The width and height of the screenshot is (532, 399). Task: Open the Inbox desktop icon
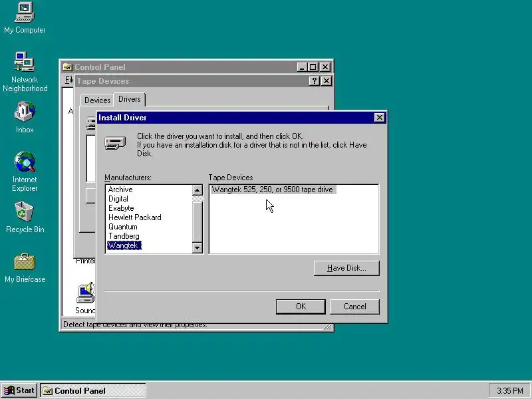point(25,118)
